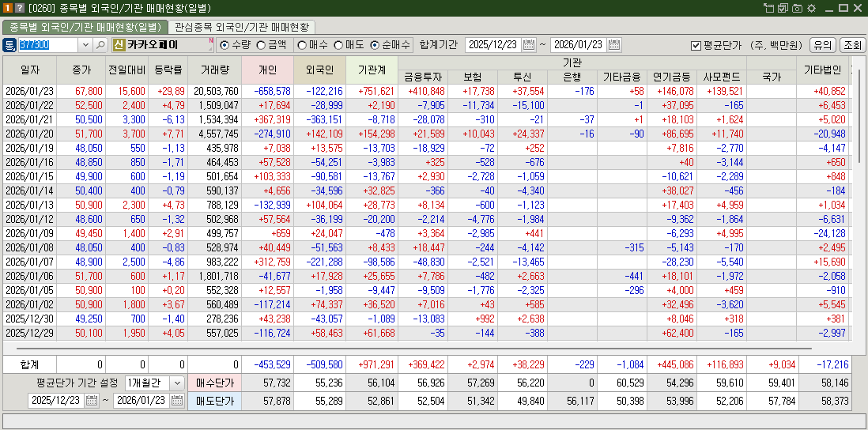Click the bottom end date field 2026/01/23
The width and height of the screenshot is (868, 430).
coord(142,401)
